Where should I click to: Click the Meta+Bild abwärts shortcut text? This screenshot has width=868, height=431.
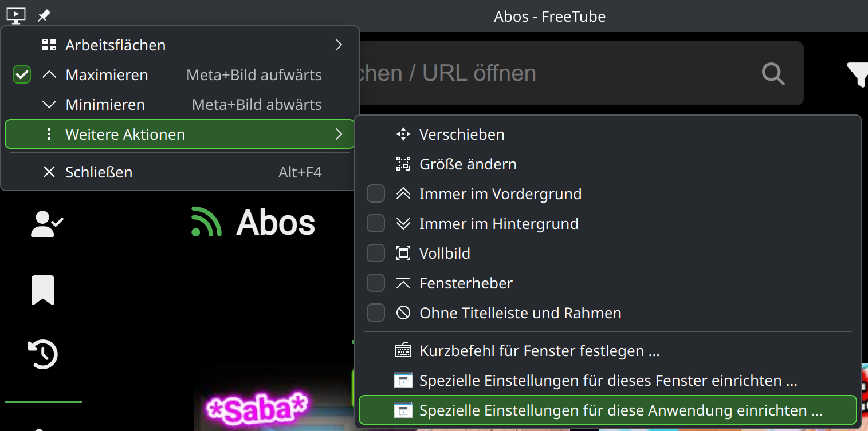click(257, 105)
